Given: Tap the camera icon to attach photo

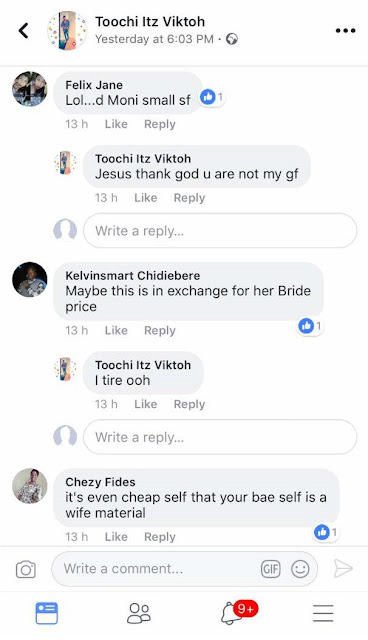Looking at the screenshot, I should [x=26, y=569].
